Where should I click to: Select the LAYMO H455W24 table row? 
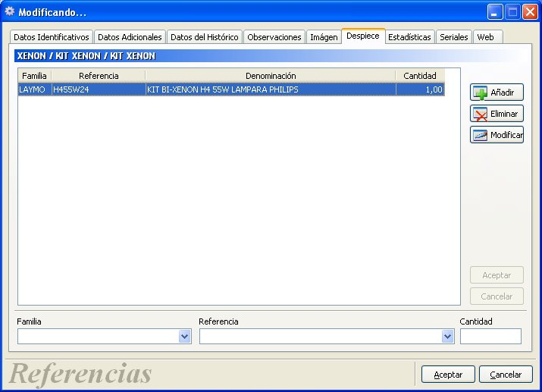click(231, 89)
